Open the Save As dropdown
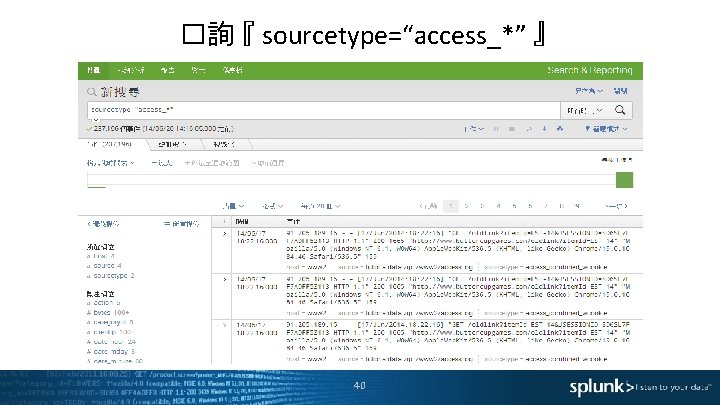 tap(589, 91)
